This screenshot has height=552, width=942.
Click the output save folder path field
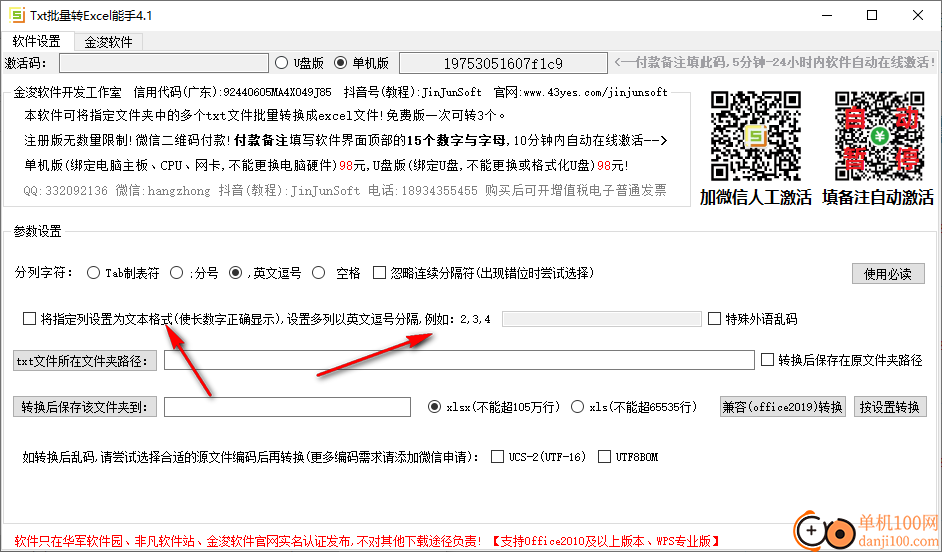click(287, 407)
